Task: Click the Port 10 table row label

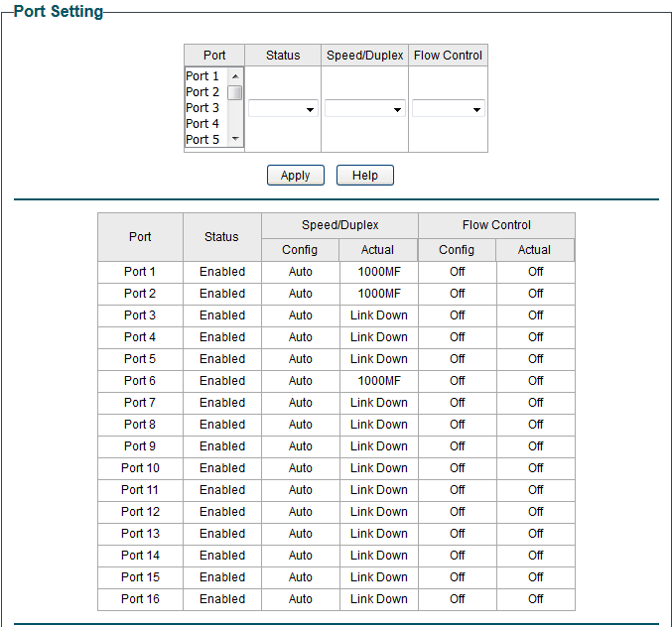Action: point(140,468)
